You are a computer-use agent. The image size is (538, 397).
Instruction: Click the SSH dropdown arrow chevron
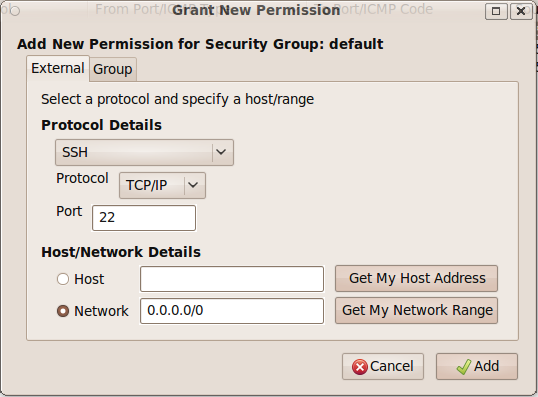pyautogui.click(x=221, y=152)
